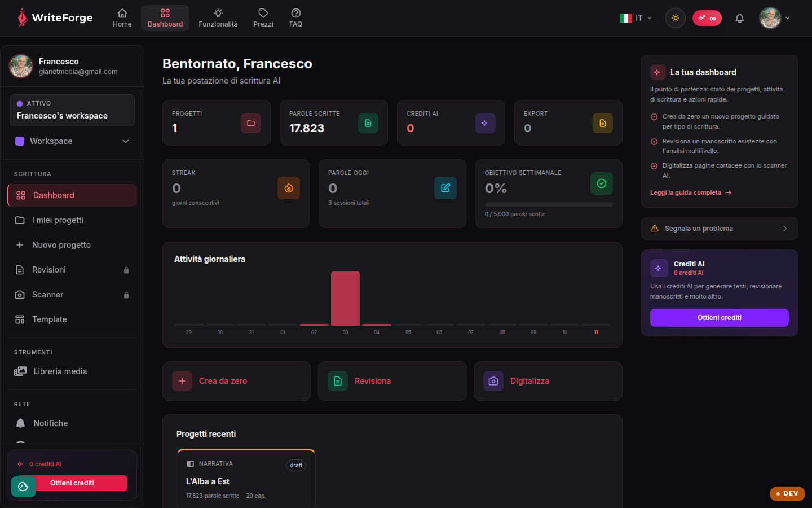
Task: Open Libreria media in sidebar
Action: coord(72,371)
